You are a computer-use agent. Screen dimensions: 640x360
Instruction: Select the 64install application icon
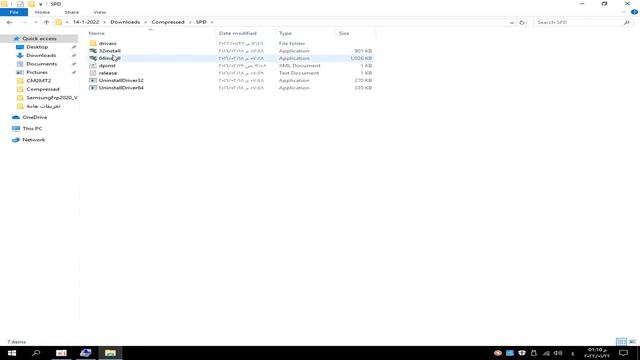[93, 58]
